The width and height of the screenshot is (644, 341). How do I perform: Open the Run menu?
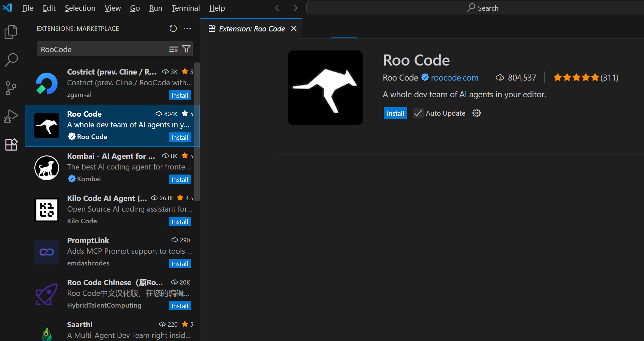pos(156,8)
